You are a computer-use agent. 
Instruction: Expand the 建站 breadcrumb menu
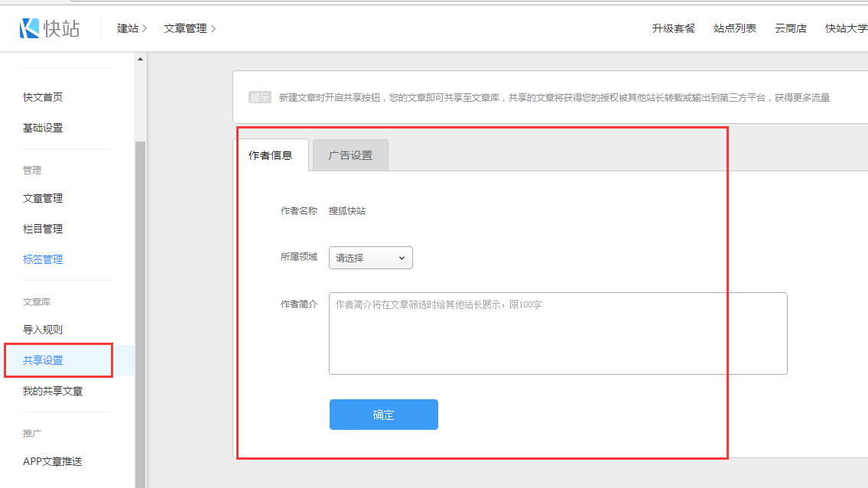132,28
